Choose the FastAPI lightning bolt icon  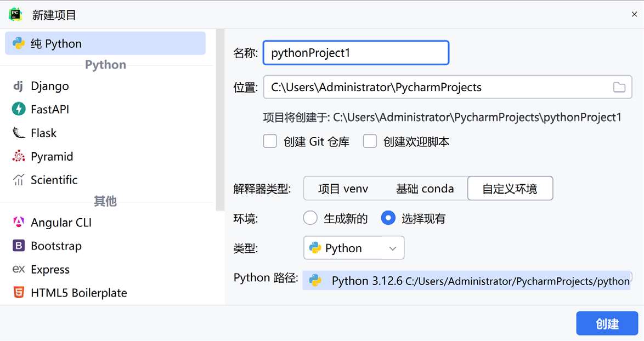(x=19, y=109)
